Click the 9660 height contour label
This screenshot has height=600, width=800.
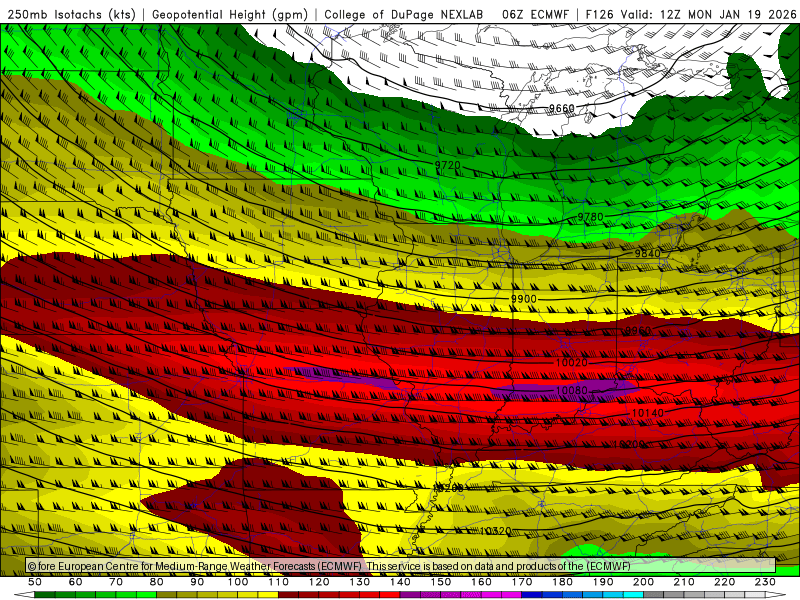pyautogui.click(x=562, y=108)
